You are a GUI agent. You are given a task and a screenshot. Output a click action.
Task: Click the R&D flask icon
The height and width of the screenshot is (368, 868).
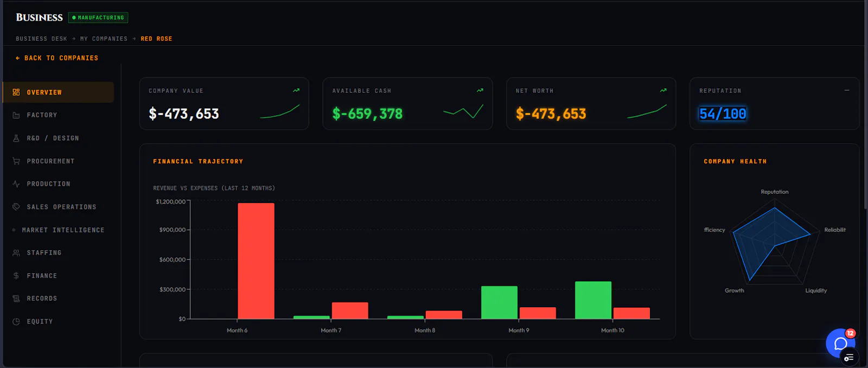16,138
